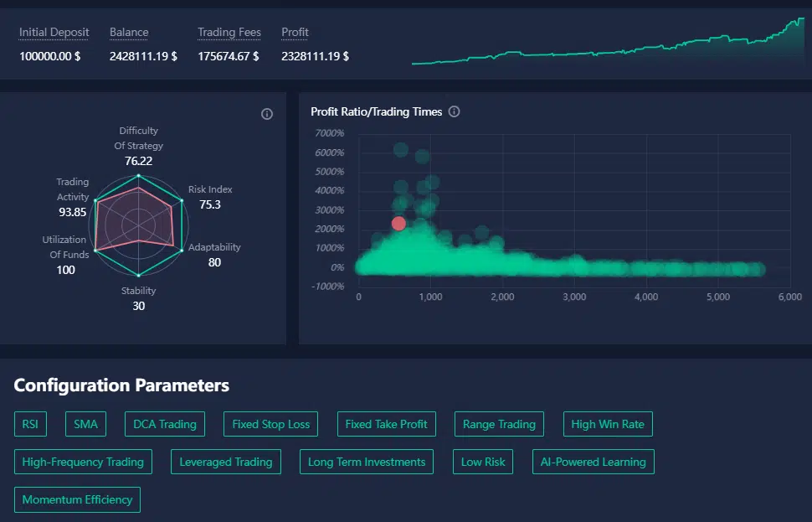Click the underlined Trading Fees label
This screenshot has height=522, width=812.
229,33
